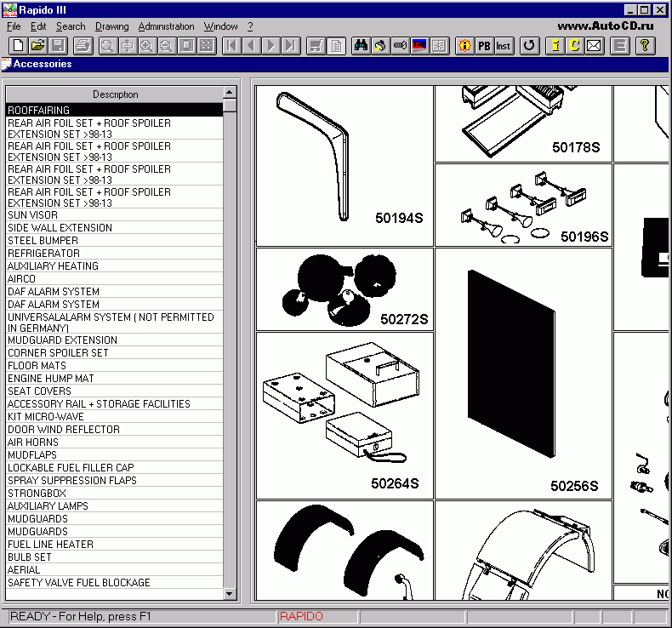Go to the first page arrow
672x628 pixels.
[x=232, y=45]
